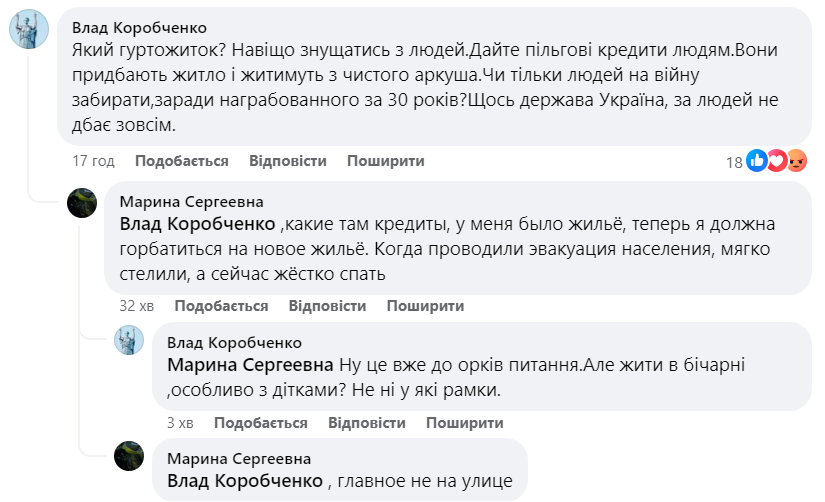The height and width of the screenshot is (502, 825).
Task: Open author name Влад Коробченко on top comment
Action: (x=139, y=27)
